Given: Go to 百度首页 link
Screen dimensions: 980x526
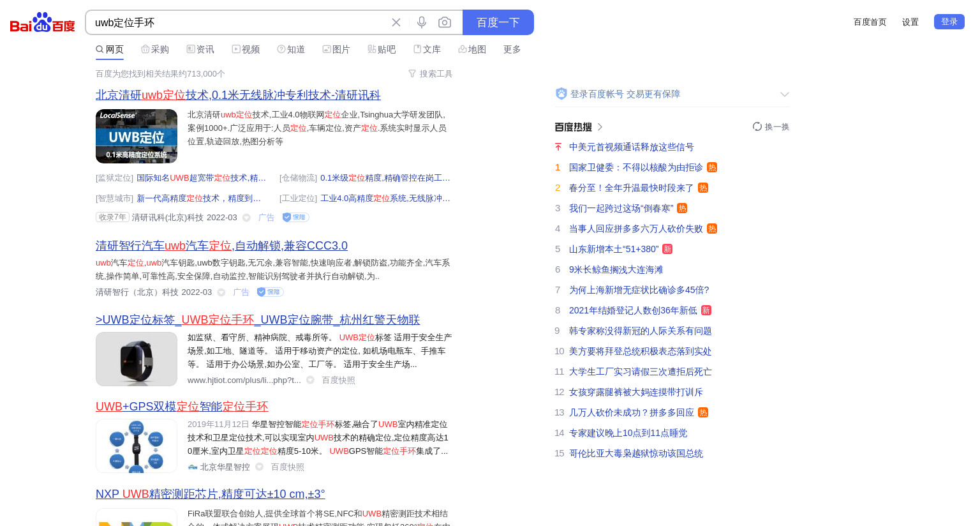Looking at the screenshot, I should (x=870, y=22).
